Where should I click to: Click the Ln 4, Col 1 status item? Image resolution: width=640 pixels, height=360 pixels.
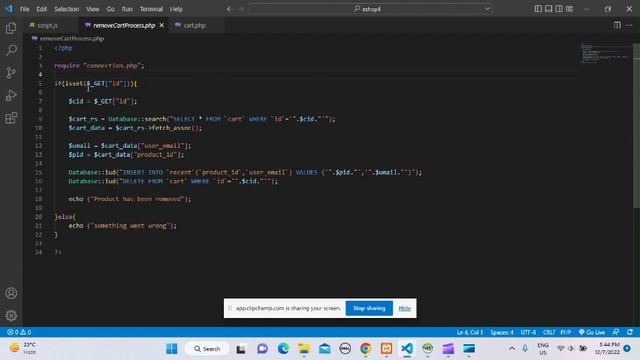click(470, 332)
